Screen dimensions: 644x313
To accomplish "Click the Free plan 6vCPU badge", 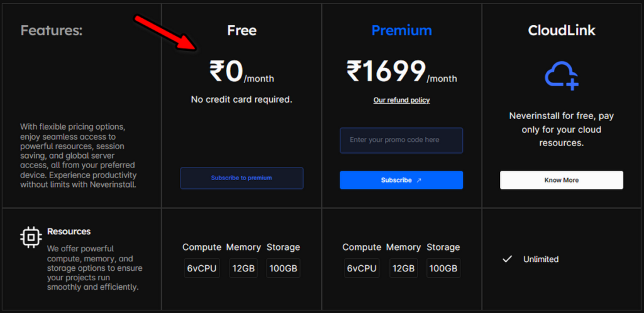I will [x=202, y=268].
